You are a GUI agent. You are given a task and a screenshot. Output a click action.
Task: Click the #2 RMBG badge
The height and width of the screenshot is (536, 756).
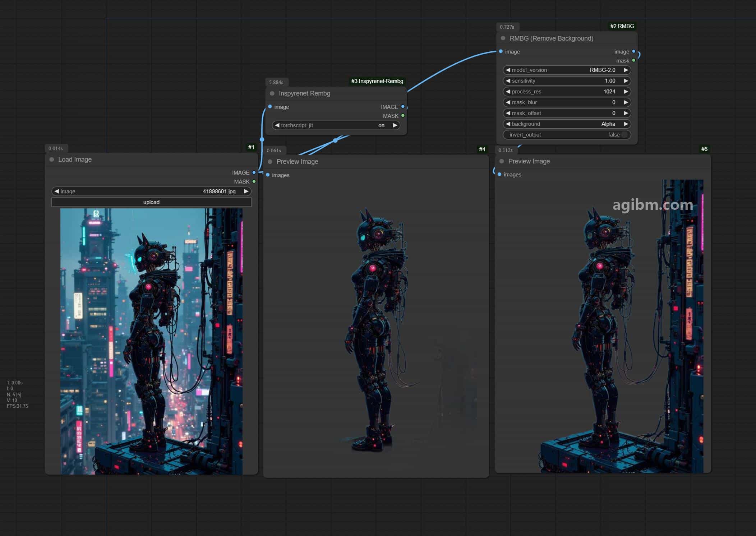click(622, 26)
